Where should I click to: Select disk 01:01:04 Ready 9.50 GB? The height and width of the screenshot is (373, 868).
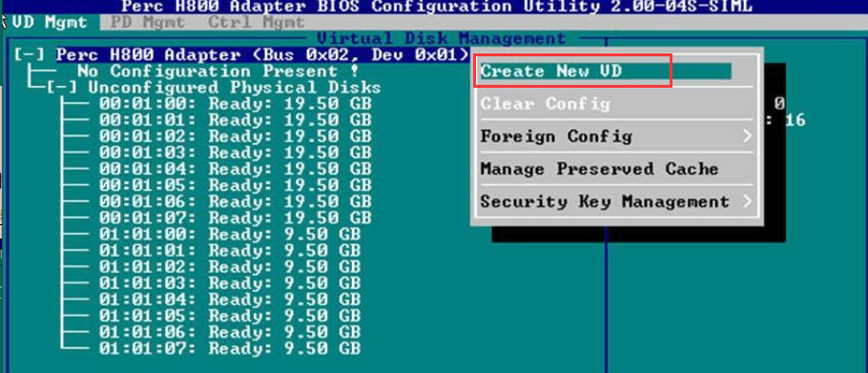[230, 300]
